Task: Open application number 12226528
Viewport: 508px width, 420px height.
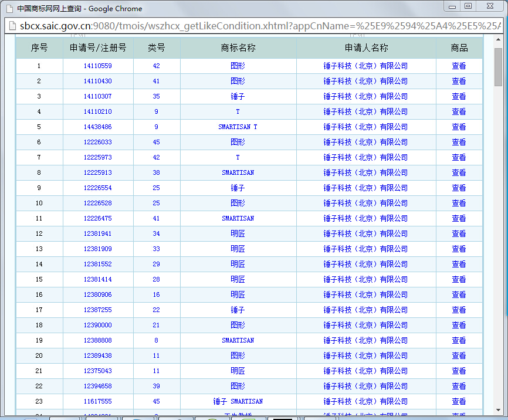Action: [98, 203]
